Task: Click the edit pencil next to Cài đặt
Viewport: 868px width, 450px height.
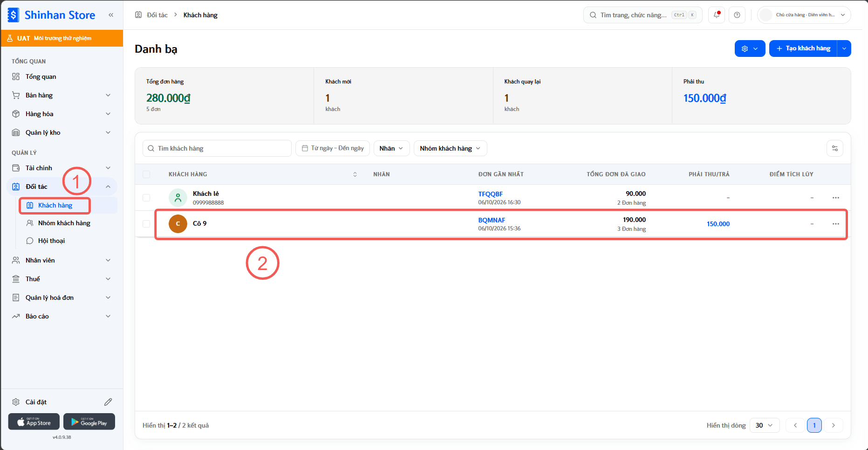Action: tap(108, 402)
